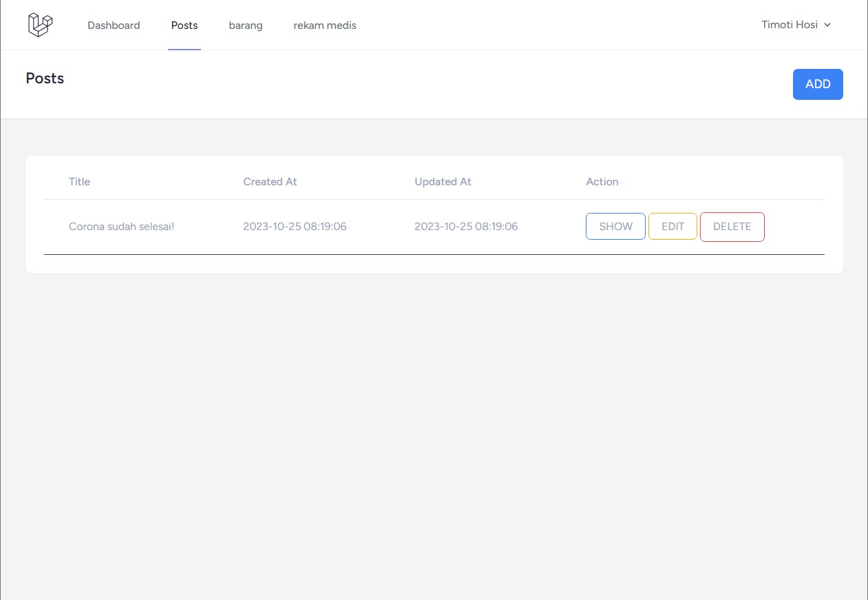Image resolution: width=868 pixels, height=600 pixels.
Task: Click EDIT on the Corona sudah selesai post
Action: [673, 226]
